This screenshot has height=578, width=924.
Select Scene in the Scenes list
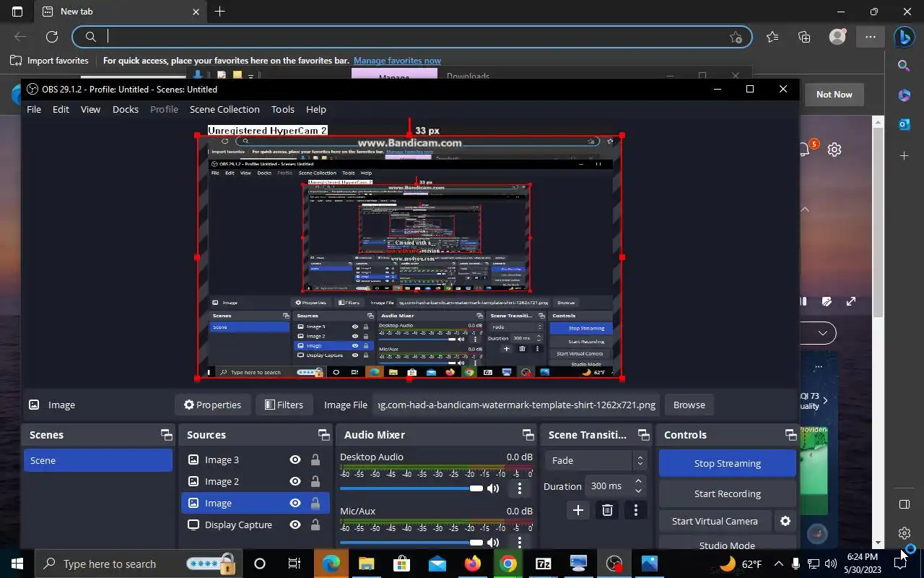tap(98, 460)
